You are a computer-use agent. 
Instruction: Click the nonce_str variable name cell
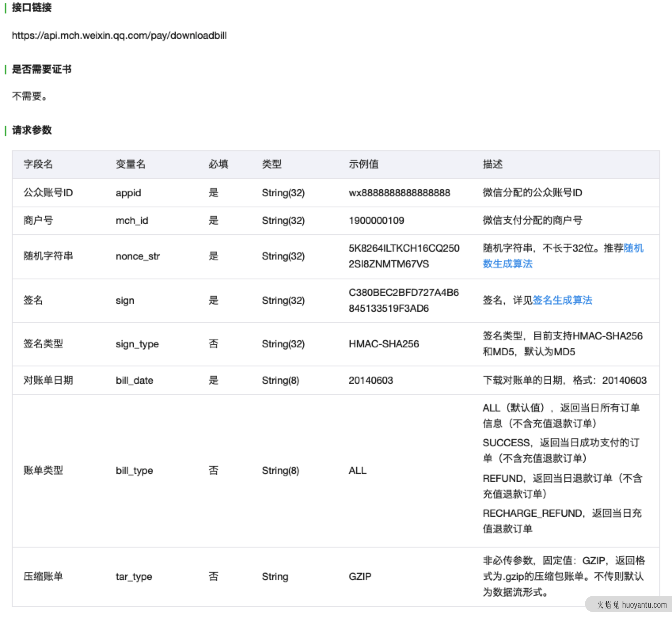(138, 256)
